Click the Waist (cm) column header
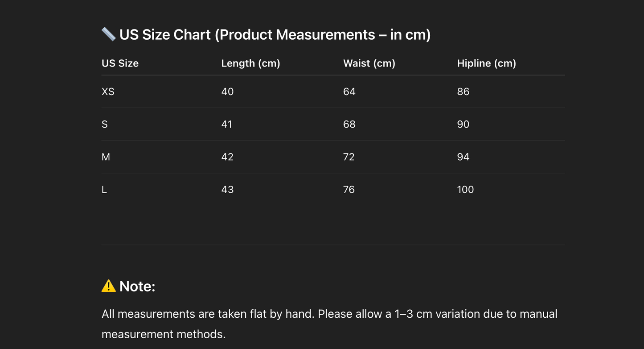The width and height of the screenshot is (644, 349). (x=369, y=63)
